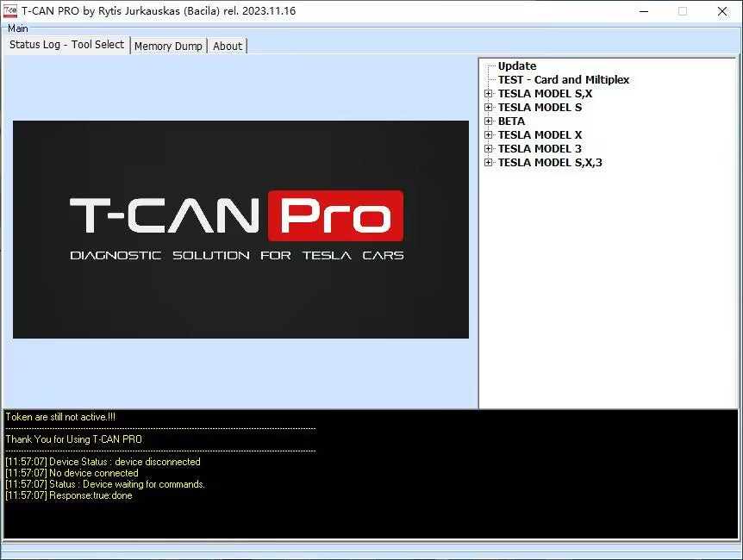Screen dimensions: 743x560
Task: Expand the TESLA MODEL 3 node
Action: 488,149
